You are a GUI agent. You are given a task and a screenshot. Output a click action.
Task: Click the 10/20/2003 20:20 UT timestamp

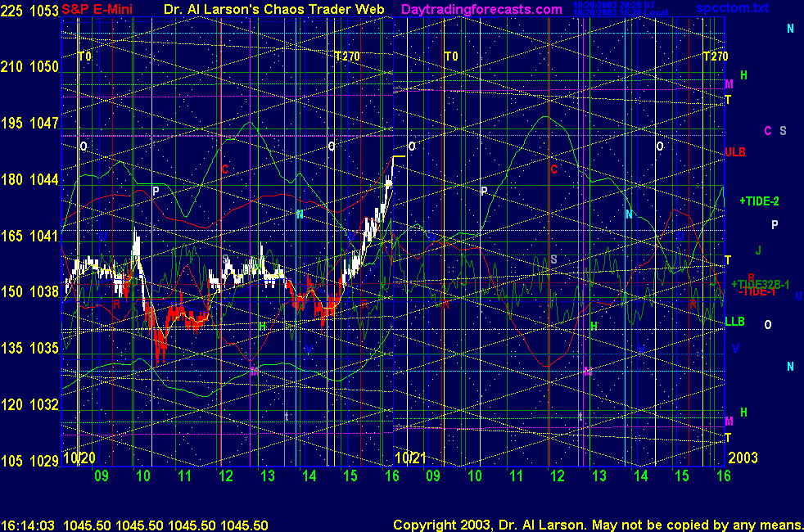click(x=613, y=5)
